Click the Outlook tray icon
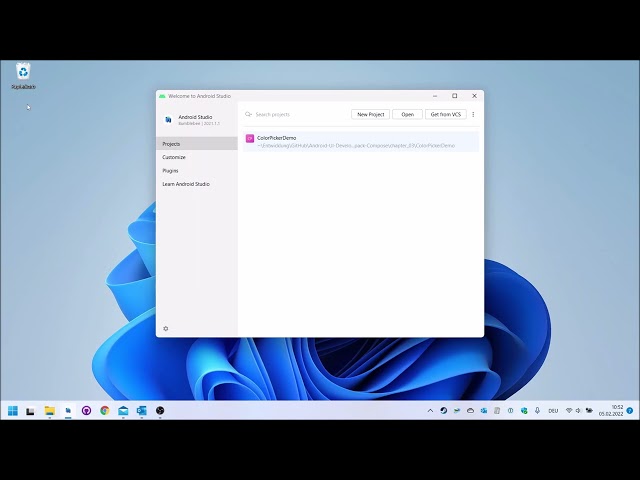Screen dimensions: 640x480 click(x=484, y=411)
